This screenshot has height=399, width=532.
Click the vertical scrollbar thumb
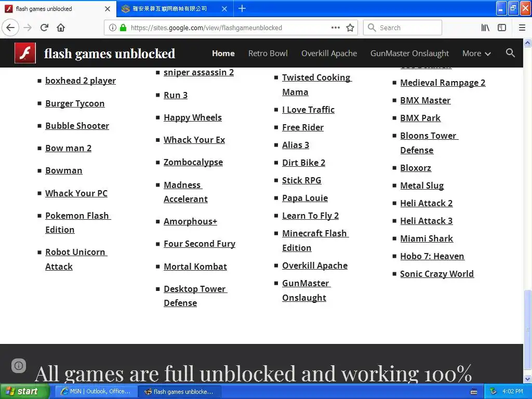coord(528,329)
